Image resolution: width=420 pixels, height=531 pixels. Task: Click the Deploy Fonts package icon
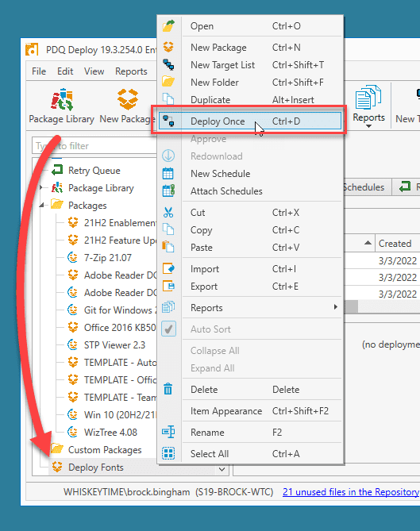coord(57,467)
